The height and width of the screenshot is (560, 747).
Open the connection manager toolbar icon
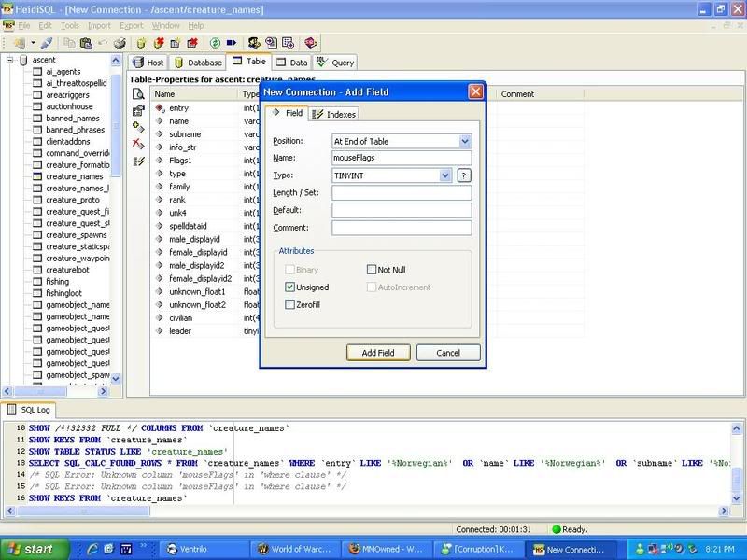click(20, 43)
